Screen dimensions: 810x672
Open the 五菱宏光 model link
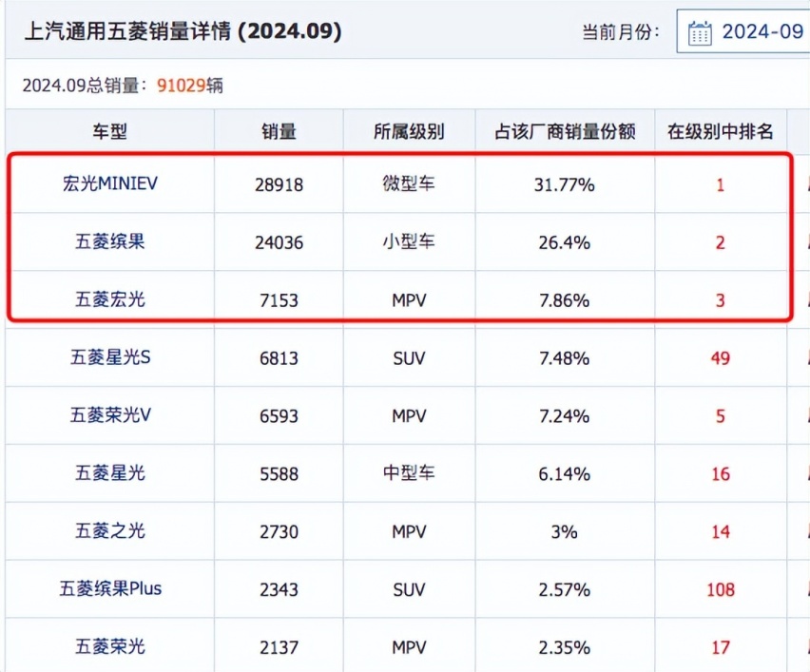[110, 299]
